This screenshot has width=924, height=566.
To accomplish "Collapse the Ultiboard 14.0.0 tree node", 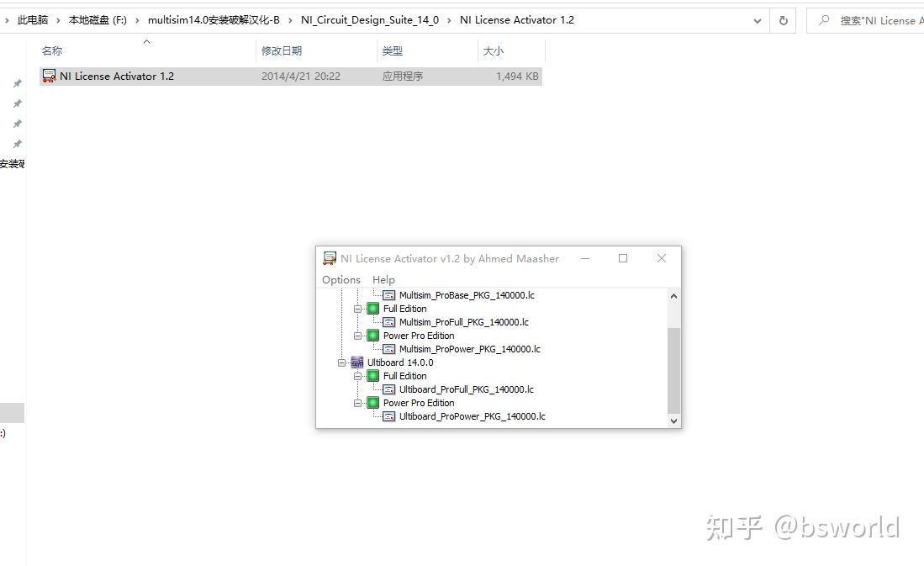I will (341, 362).
